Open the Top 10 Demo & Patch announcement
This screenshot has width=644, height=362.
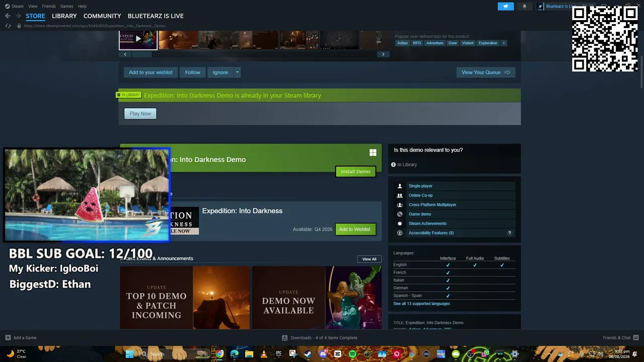pos(185,298)
